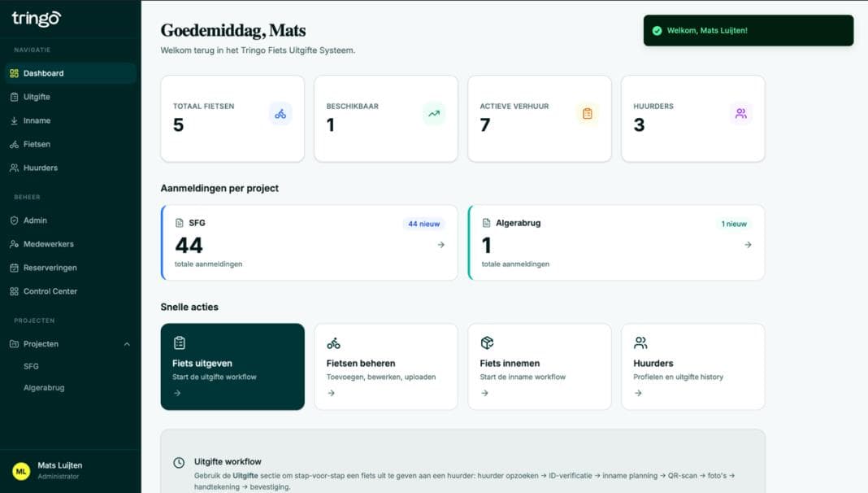Click the Uitgifte clipboard icon
868x493 pixels.
tap(15, 97)
